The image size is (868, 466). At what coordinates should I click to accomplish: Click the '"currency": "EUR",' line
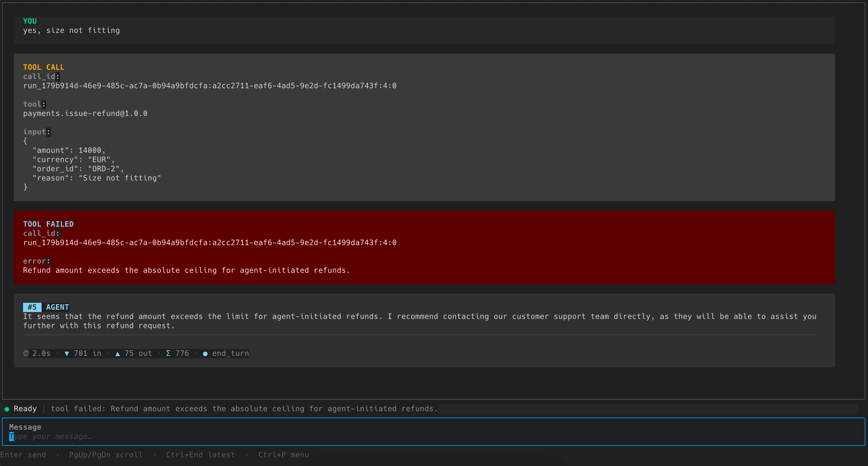[x=74, y=159]
